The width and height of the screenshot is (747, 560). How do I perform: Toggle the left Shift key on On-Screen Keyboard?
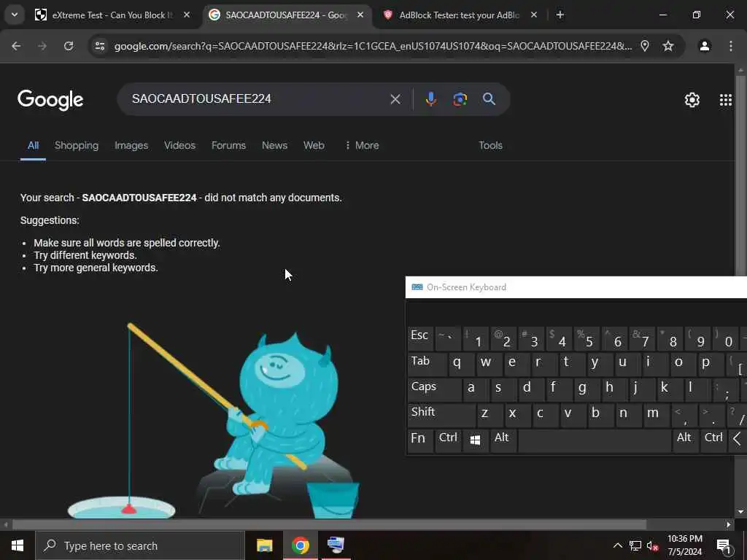(x=441, y=415)
